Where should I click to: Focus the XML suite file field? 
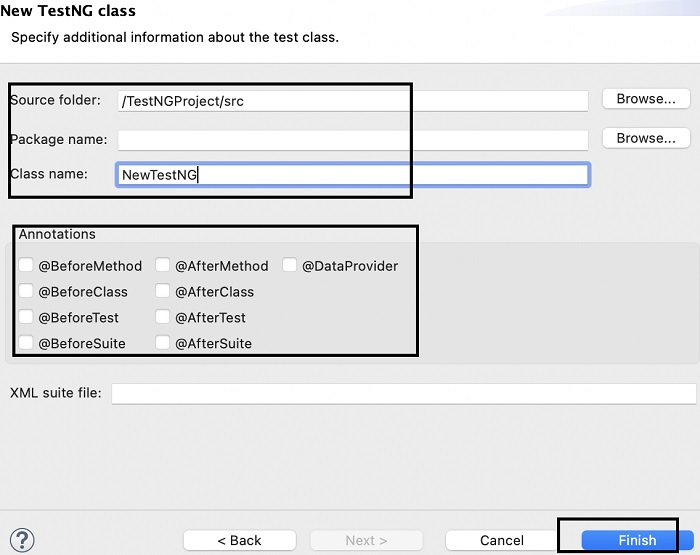(x=403, y=393)
